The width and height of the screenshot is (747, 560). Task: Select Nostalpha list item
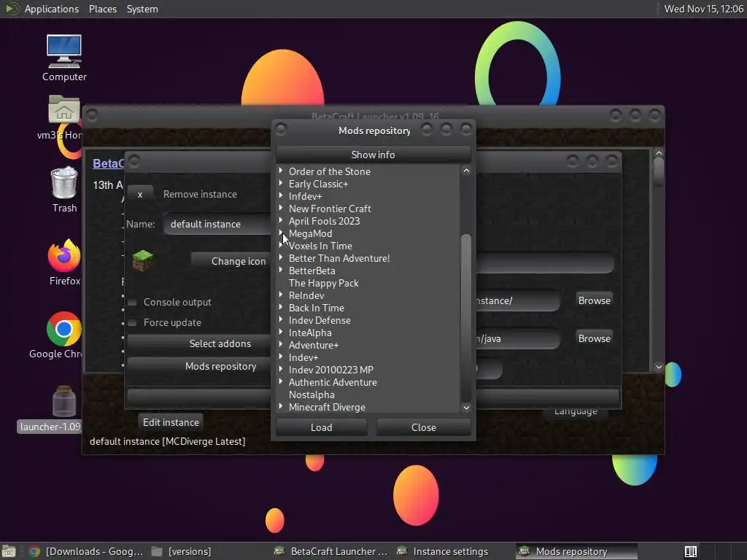[x=311, y=394]
